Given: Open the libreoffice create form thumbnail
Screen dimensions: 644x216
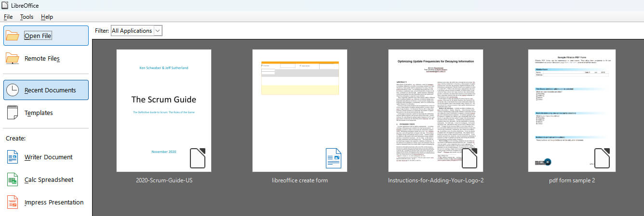Looking at the screenshot, I should click(300, 110).
